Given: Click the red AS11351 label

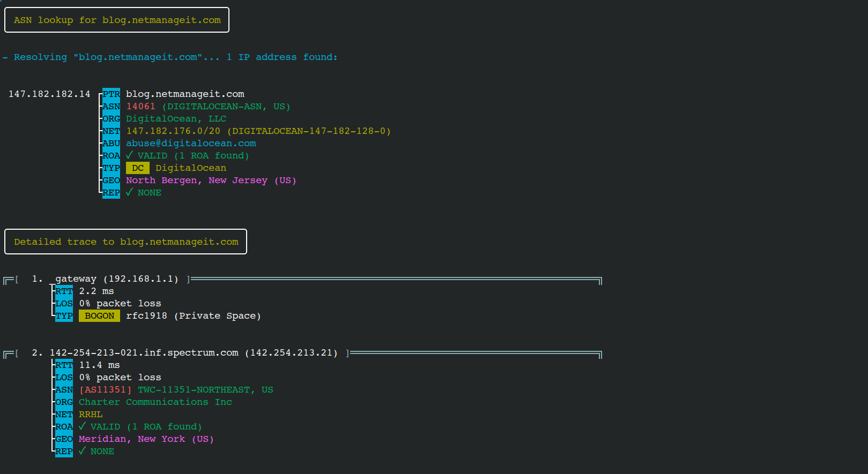Looking at the screenshot, I should pyautogui.click(x=105, y=390).
